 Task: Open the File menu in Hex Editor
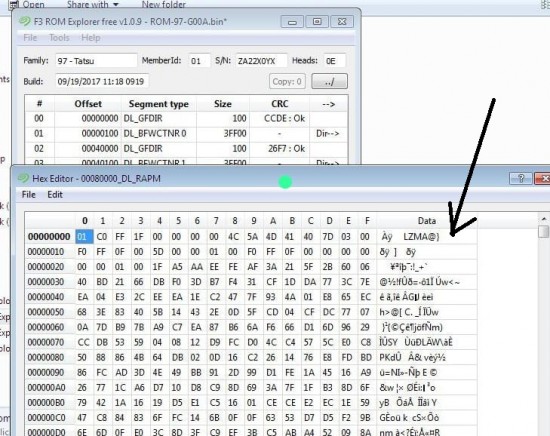(28, 195)
